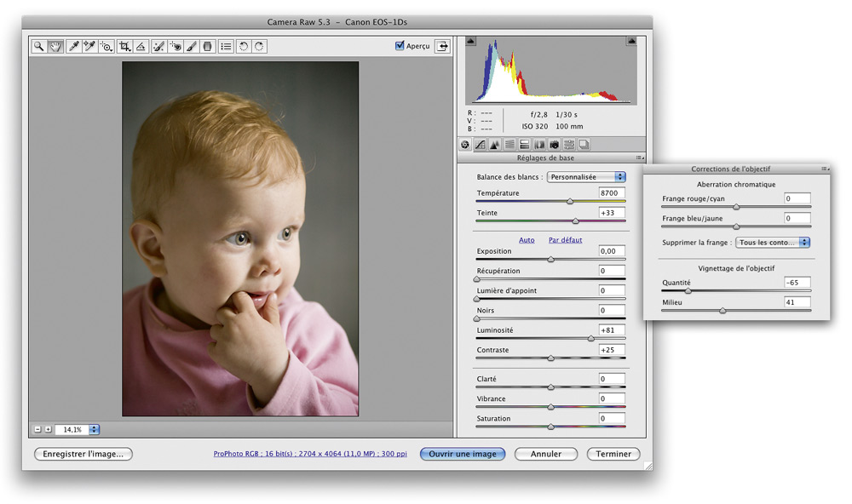Toggle full screen mode icon

coord(443,46)
